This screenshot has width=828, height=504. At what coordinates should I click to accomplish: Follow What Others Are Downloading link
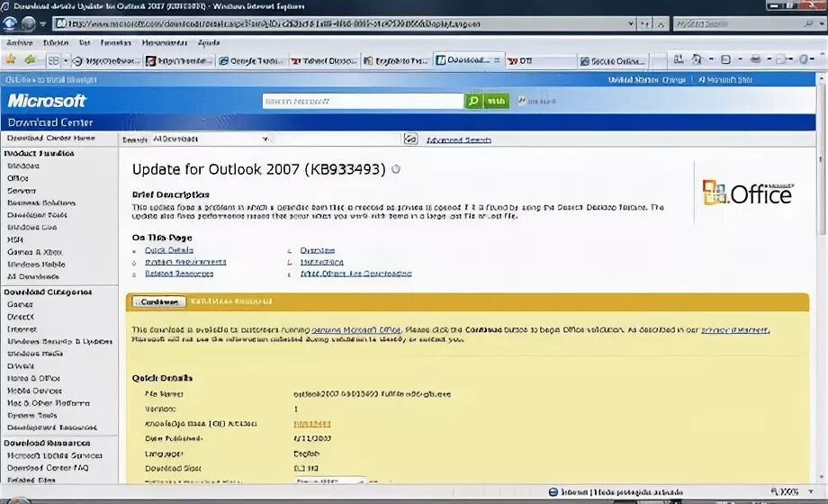[355, 274]
